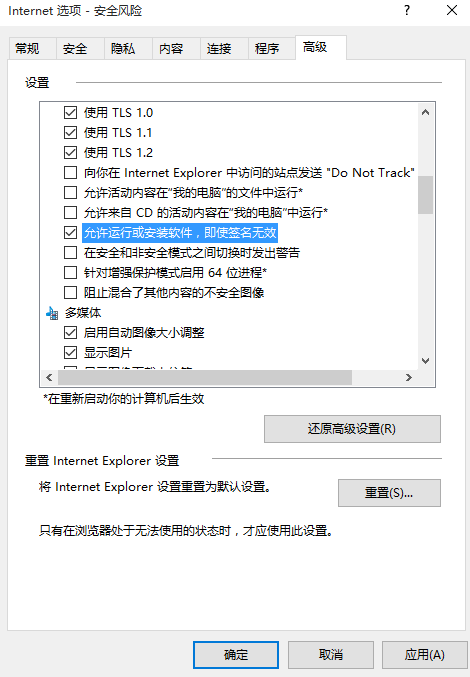Click the vertical scrollbar thumb
This screenshot has height=677, width=470.
point(426,195)
